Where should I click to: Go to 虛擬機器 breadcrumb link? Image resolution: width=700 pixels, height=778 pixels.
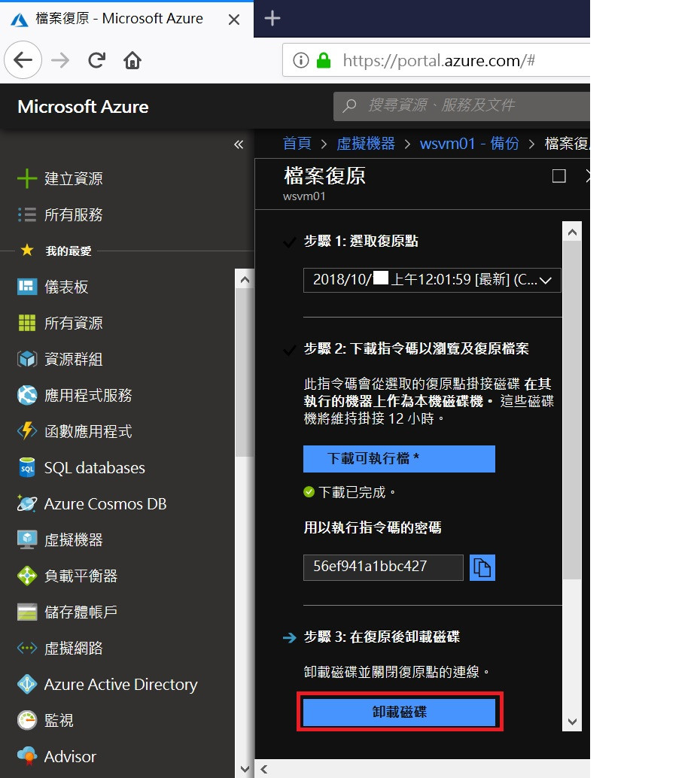point(366,144)
